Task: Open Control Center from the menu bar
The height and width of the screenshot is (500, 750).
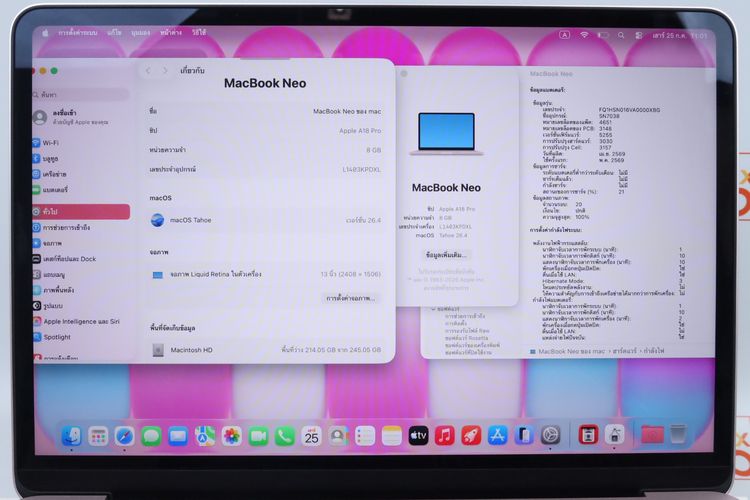Action: (639, 35)
